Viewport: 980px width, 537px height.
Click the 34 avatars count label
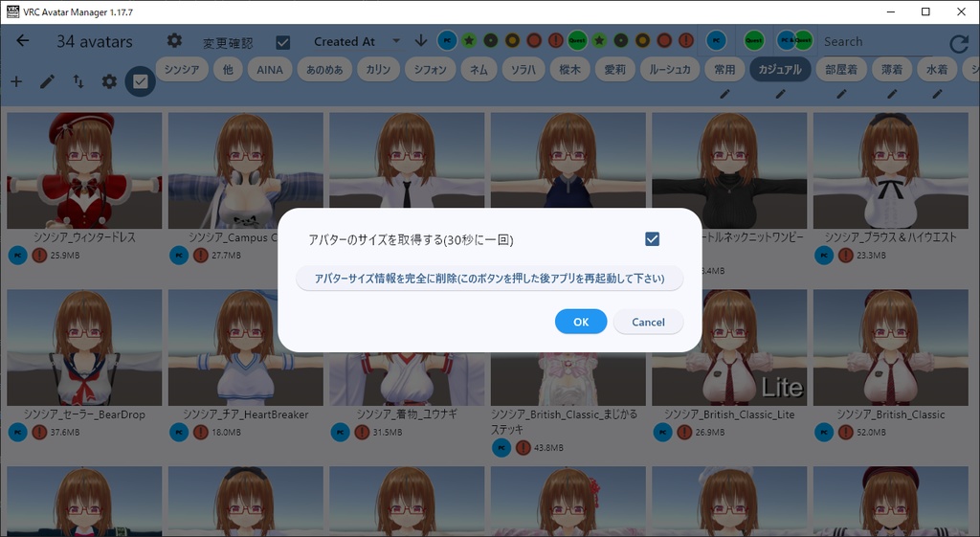coord(95,42)
